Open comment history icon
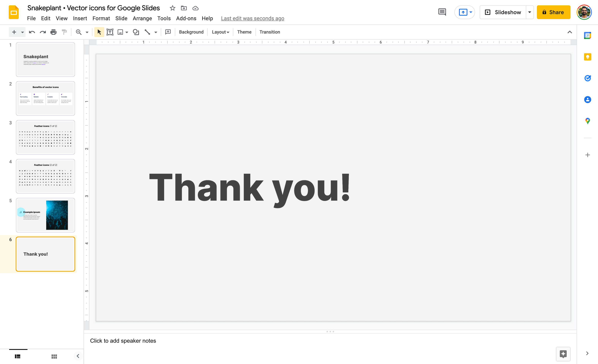Screen dimensions: 598x364 (x=442, y=12)
